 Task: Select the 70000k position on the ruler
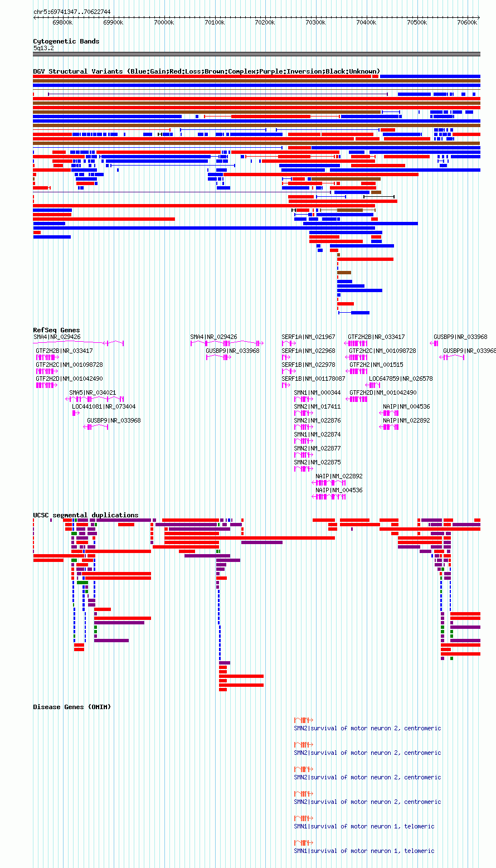click(x=164, y=23)
